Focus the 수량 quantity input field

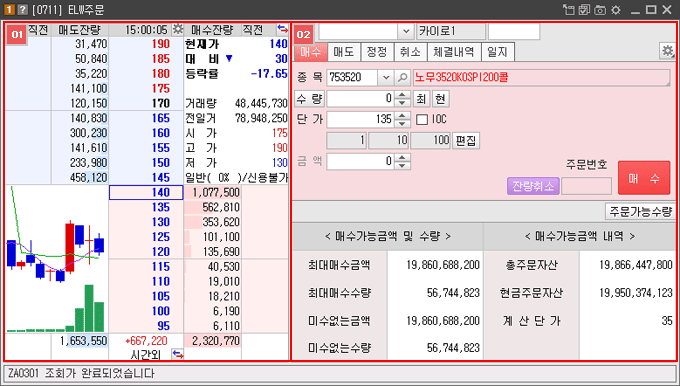coord(361,99)
